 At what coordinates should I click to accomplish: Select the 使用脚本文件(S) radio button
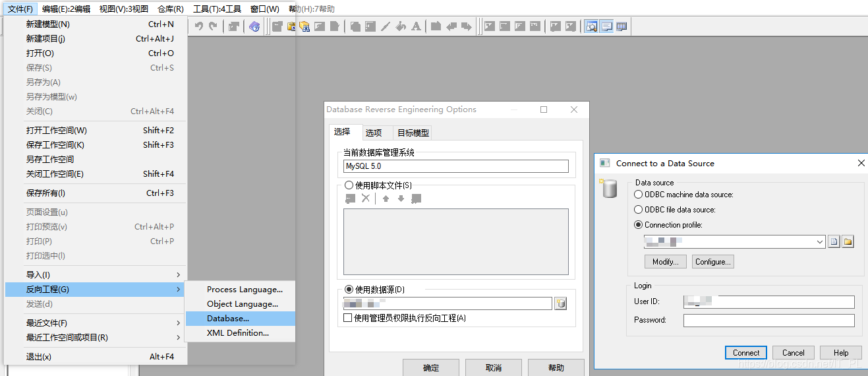tap(349, 186)
